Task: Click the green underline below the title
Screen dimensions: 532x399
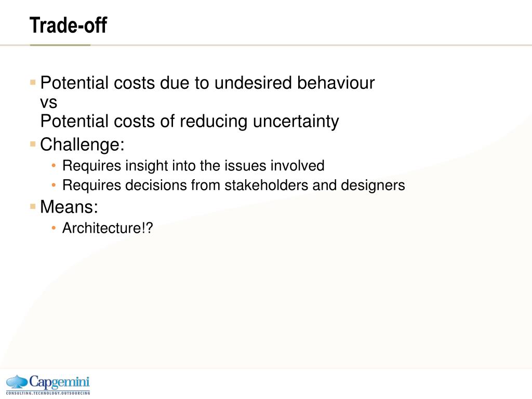Action: tap(60, 45)
